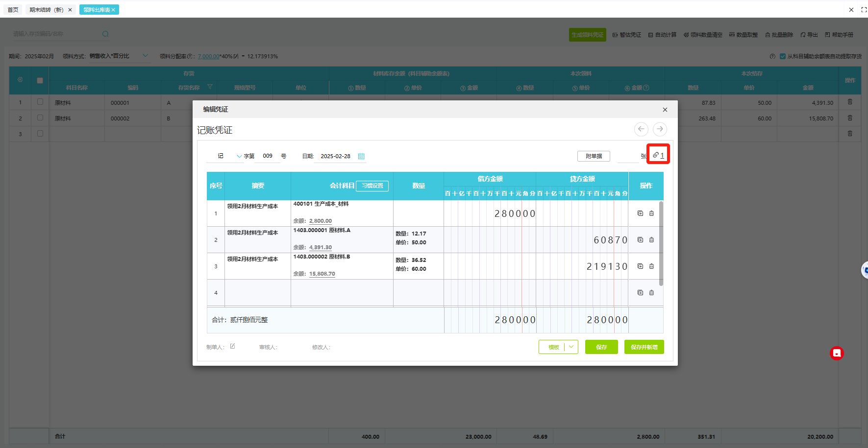Click the edit icon beside 制单人
Viewport: 868px width, 448px height.
coord(232,346)
